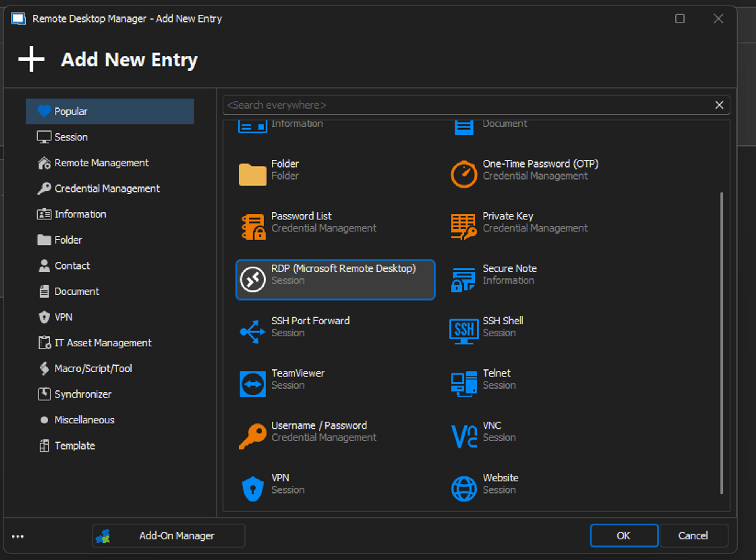This screenshot has width=756, height=560.
Task: Pick the Telnet session icon
Action: click(x=464, y=383)
